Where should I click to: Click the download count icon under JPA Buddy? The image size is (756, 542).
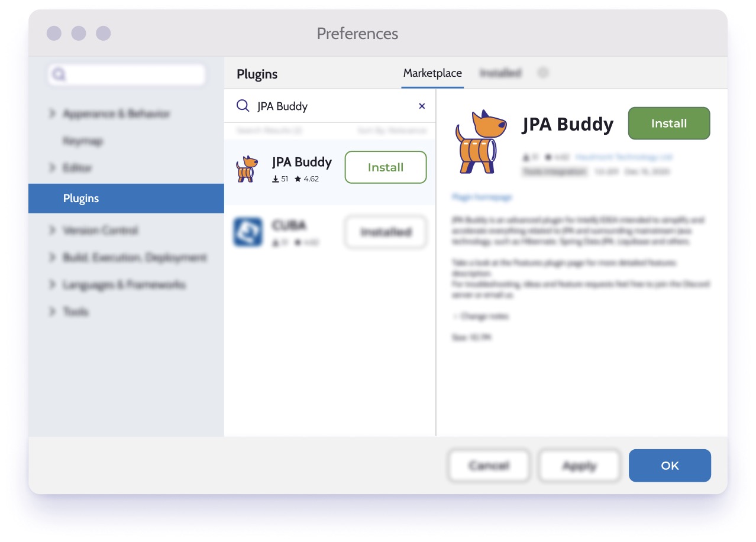click(x=276, y=178)
